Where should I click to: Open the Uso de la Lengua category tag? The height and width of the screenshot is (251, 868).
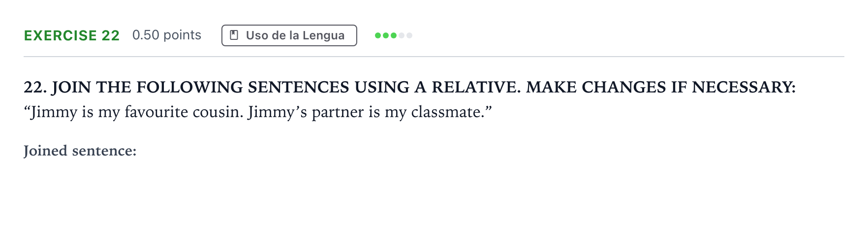click(289, 35)
